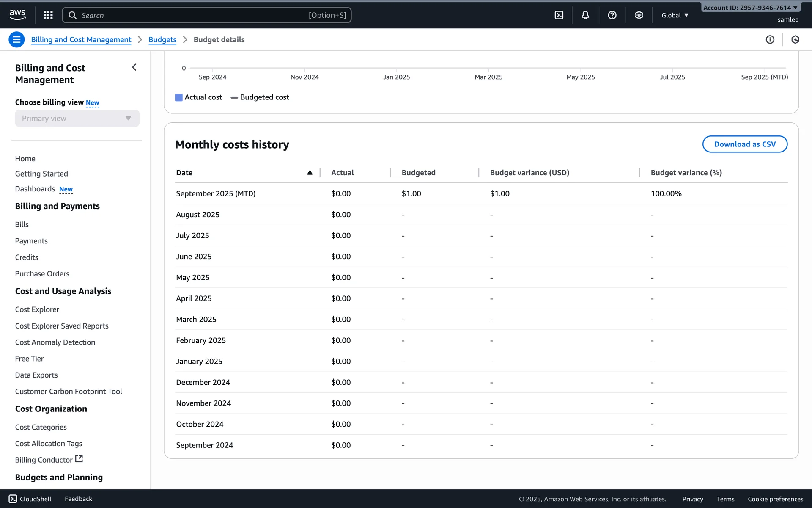Open the Primary view billing dropdown
This screenshot has height=508, width=812.
pyautogui.click(x=77, y=119)
